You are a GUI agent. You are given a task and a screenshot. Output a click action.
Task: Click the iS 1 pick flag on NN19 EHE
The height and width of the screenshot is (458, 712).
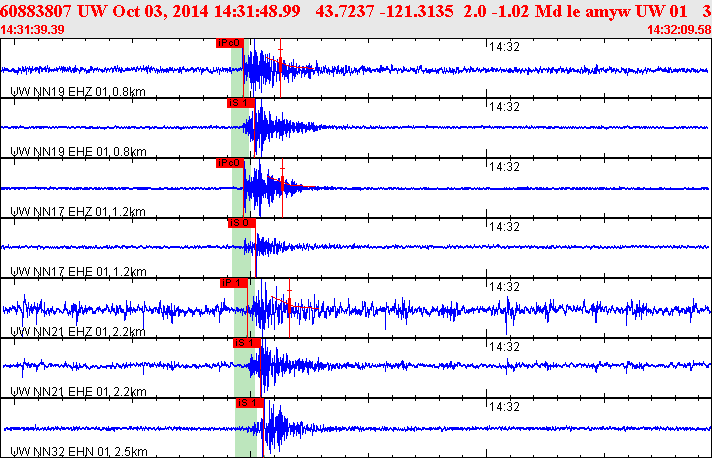pos(241,103)
